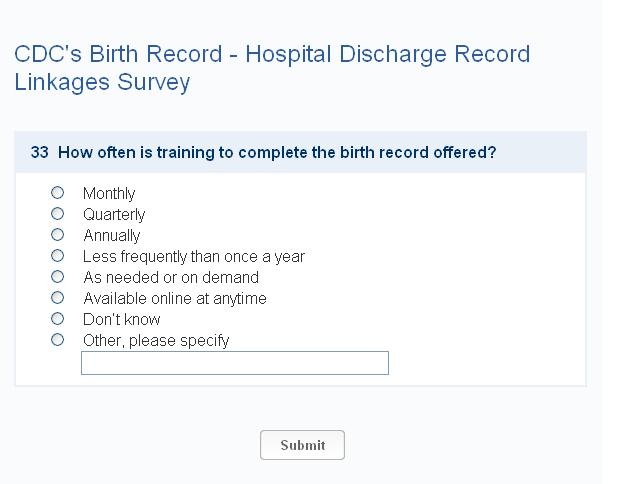Select the Monthly radio button
This screenshot has height=484, width=640.
pos(58,193)
